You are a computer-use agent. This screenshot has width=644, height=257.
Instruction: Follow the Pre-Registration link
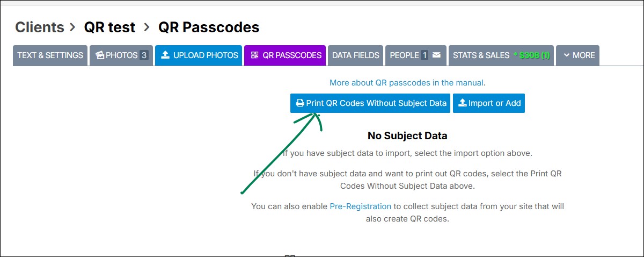[360, 206]
